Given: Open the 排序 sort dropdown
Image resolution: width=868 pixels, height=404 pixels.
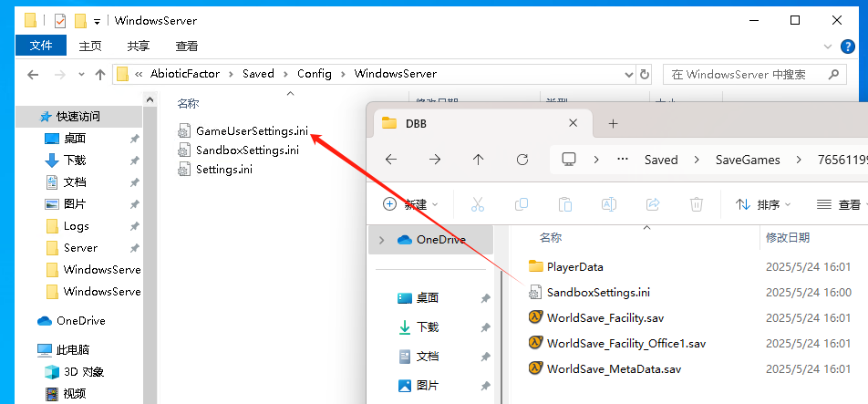Looking at the screenshot, I should 763,205.
